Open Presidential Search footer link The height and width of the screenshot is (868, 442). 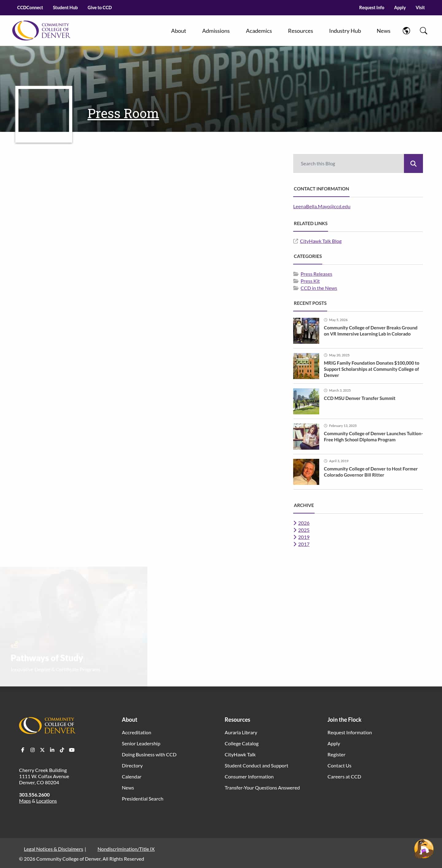(x=143, y=799)
